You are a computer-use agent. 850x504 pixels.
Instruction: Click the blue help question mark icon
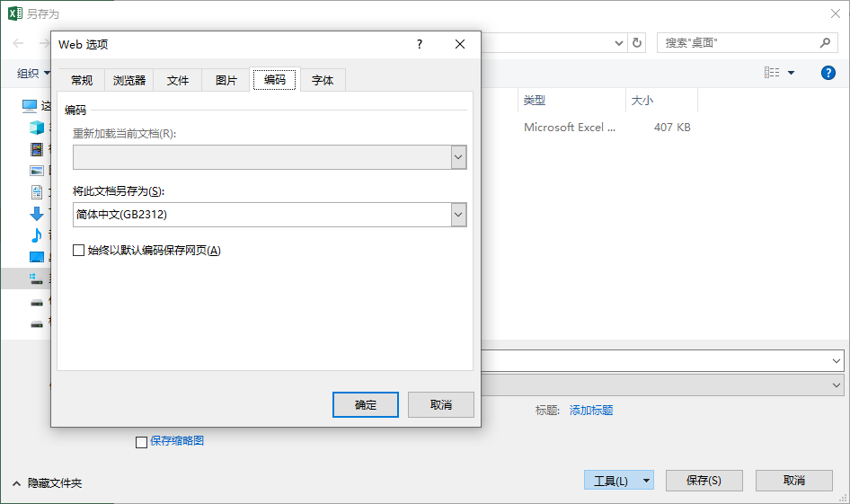[828, 73]
